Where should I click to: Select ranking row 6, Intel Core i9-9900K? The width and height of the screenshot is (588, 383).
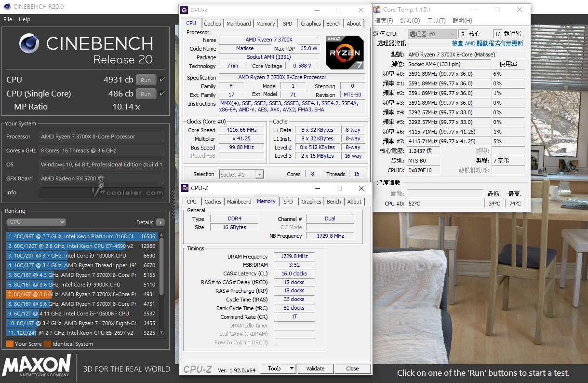(81, 285)
